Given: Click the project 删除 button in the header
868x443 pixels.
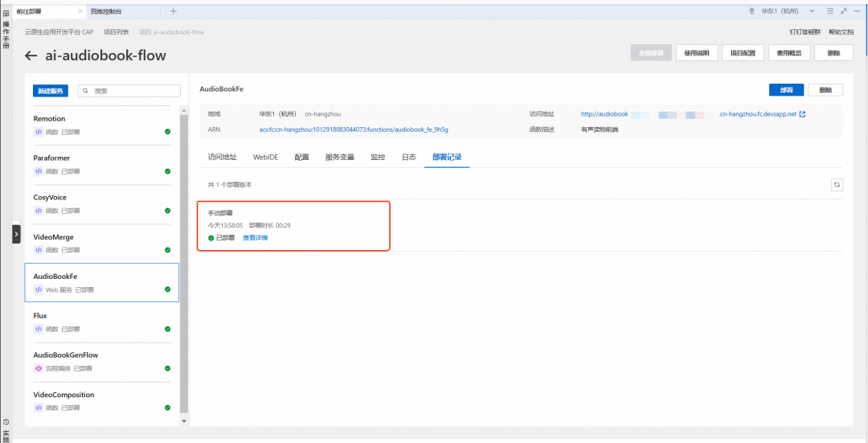Looking at the screenshot, I should (x=833, y=53).
